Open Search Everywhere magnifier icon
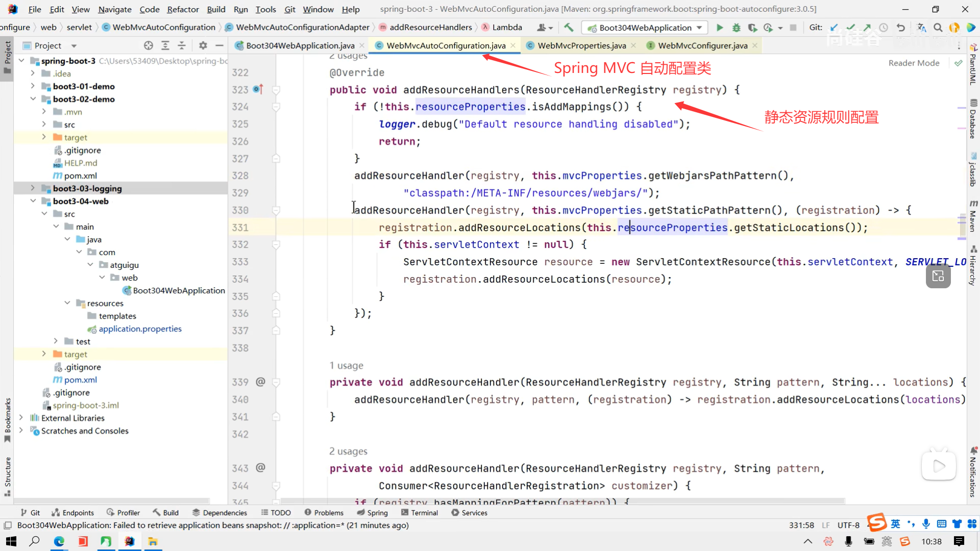 938,28
